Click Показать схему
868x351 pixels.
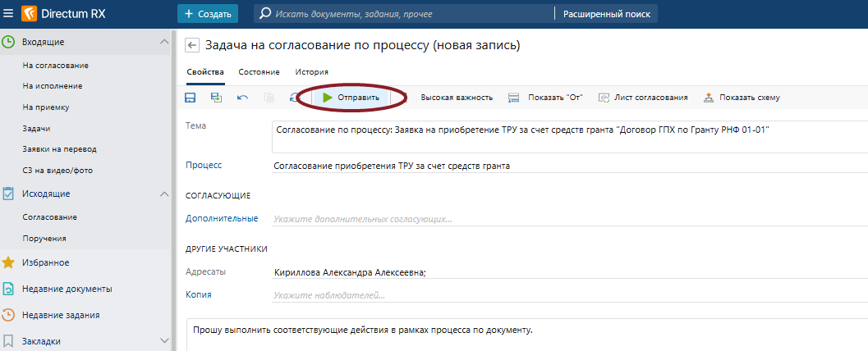pyautogui.click(x=742, y=98)
